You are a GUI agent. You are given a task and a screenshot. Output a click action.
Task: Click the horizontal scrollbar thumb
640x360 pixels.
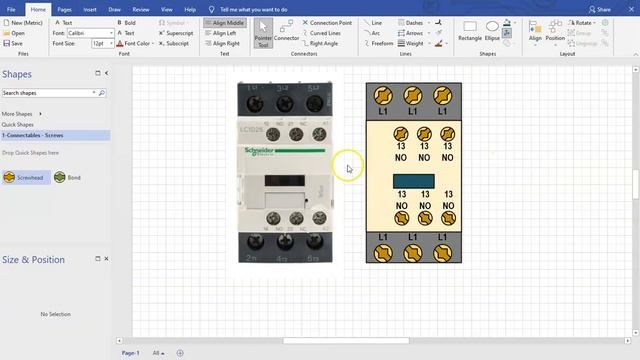point(346,340)
